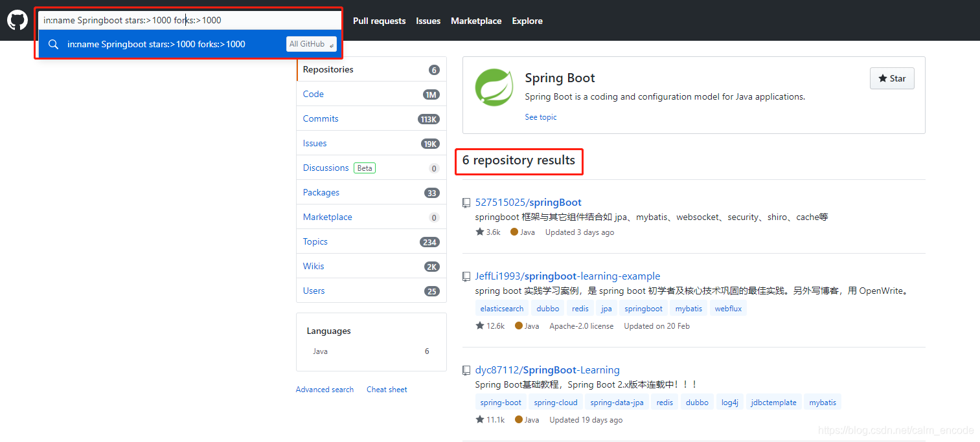Select the All GitHub search suggestion
This screenshot has height=442, width=980.
tap(190, 44)
